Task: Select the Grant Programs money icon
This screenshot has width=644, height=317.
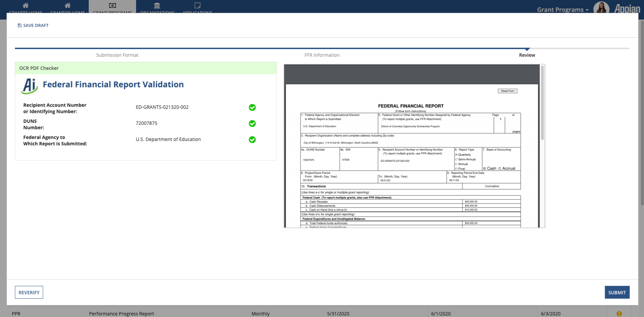Action: click(113, 5)
